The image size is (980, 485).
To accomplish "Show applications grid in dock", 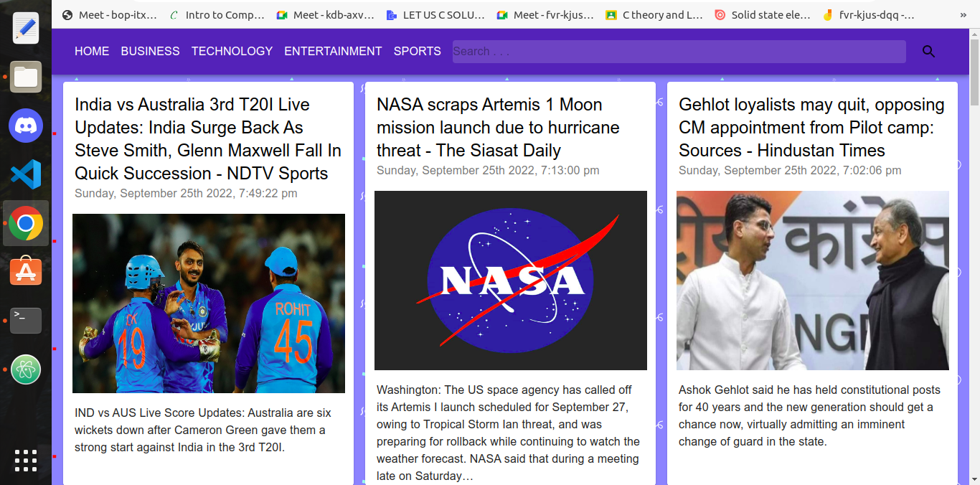I will coord(26,460).
